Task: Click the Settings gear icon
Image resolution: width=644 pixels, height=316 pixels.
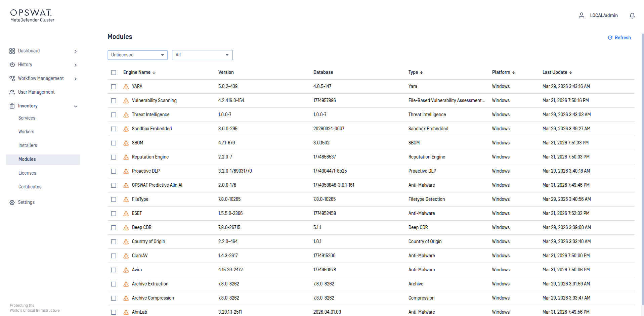Action: 12,202
